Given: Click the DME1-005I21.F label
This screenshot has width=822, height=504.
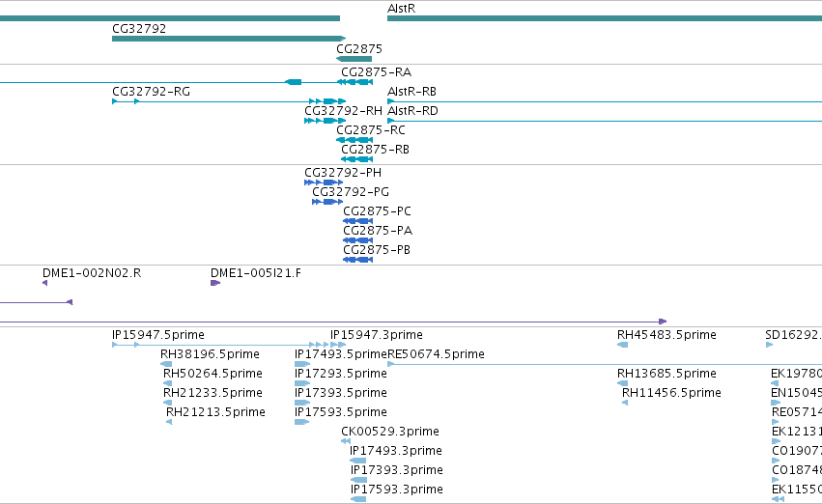Looking at the screenshot, I should (x=256, y=273).
